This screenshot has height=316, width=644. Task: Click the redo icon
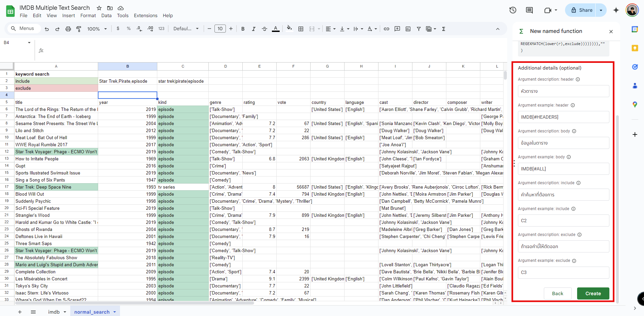click(57, 29)
